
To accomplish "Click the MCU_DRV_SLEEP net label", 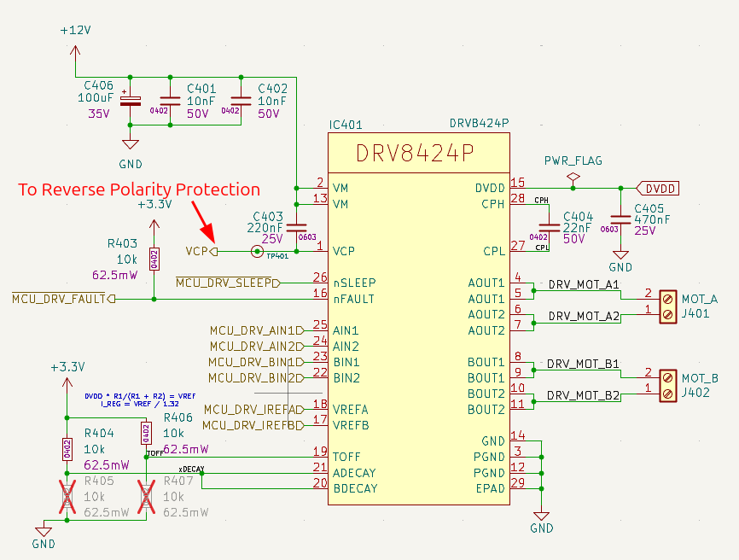I will [228, 283].
